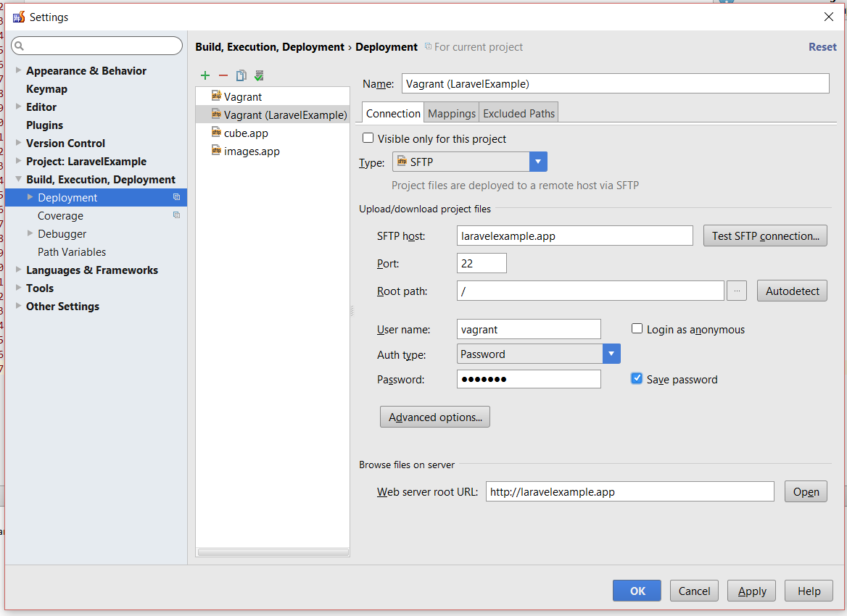
Task: Select Vagrant (LaravelExample) server entry
Action: point(273,115)
